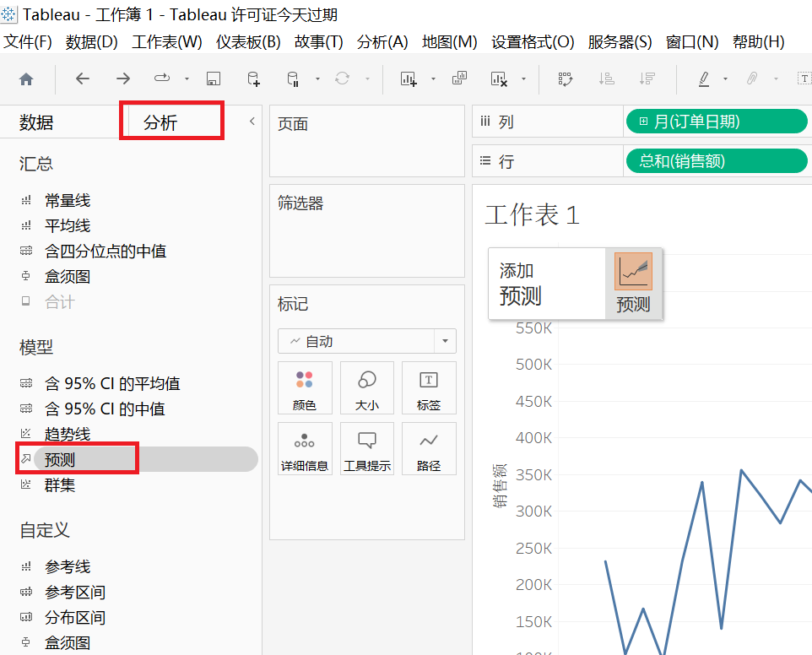The image size is (812, 655).
Task: Open the 地图(M) menu
Action: (x=450, y=41)
